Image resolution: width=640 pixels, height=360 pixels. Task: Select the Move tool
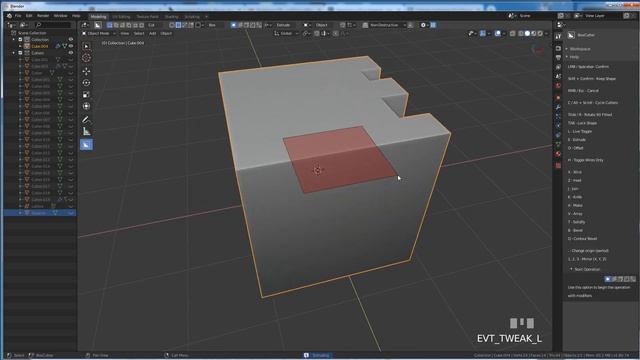click(x=86, y=71)
